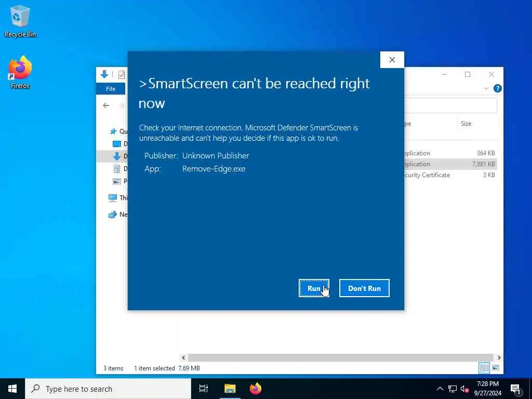532x399 pixels.
Task: Click the taskbar search box
Action: pos(108,389)
